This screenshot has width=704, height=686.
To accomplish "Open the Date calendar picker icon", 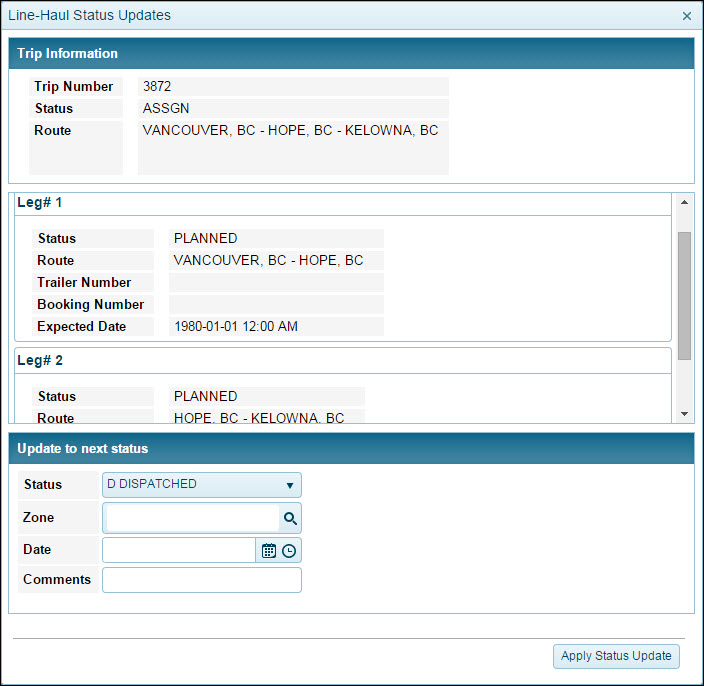I will (268, 550).
